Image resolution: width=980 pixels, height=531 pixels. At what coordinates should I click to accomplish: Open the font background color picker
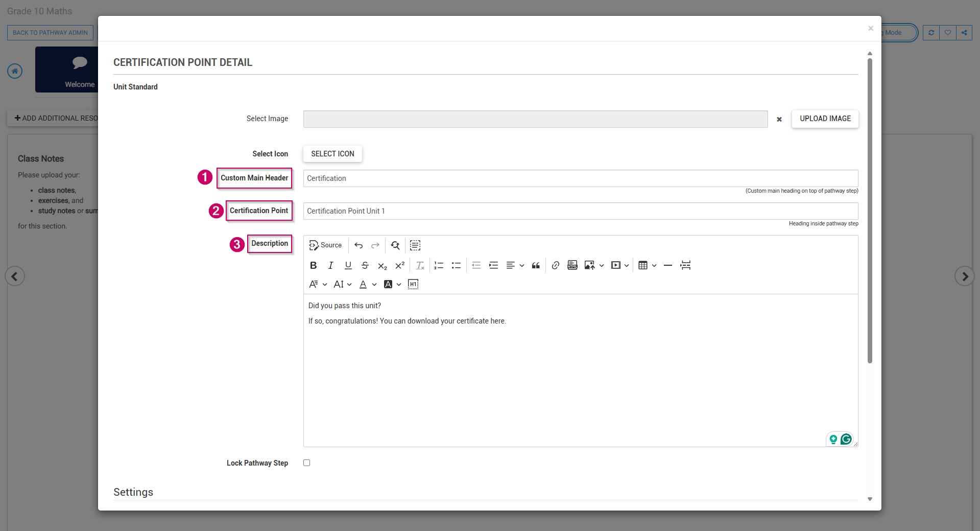[392, 284]
